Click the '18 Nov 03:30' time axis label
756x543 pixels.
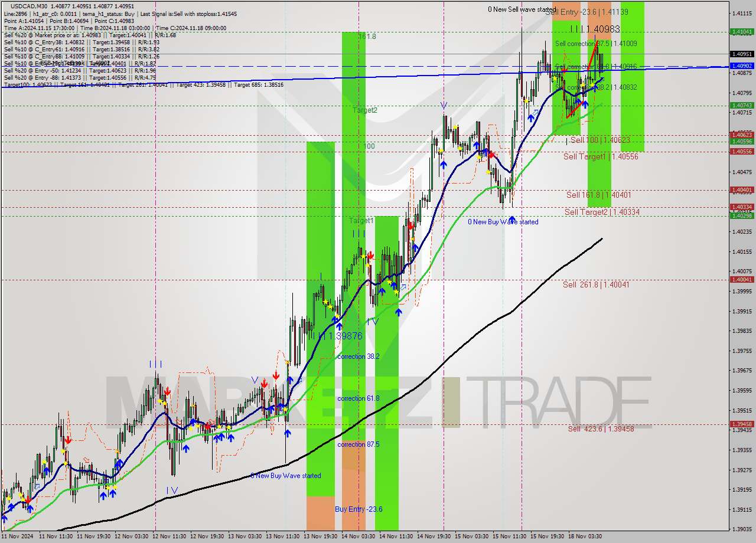coord(586,537)
